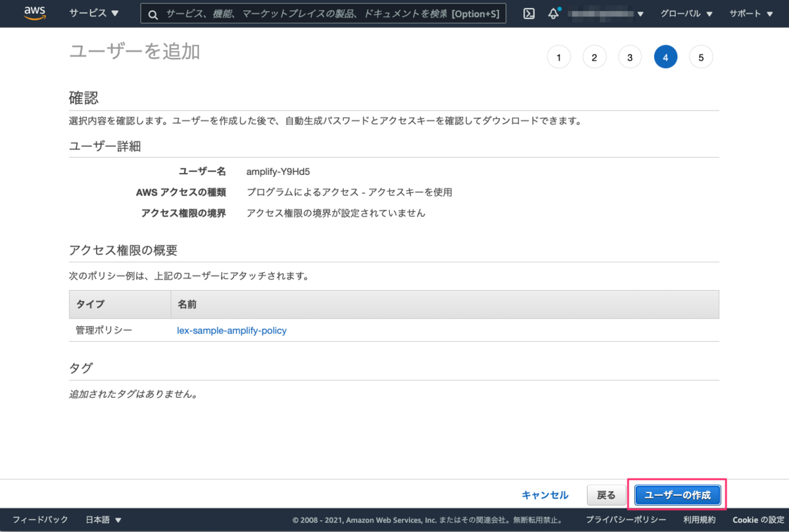The image size is (789, 532).
Task: Click the キャンセル link
Action: [544, 495]
